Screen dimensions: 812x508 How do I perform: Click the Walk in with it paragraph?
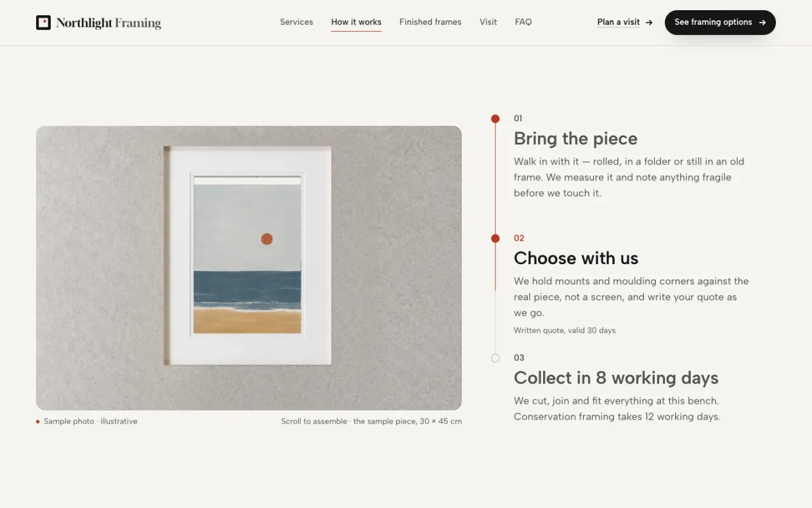click(x=629, y=177)
